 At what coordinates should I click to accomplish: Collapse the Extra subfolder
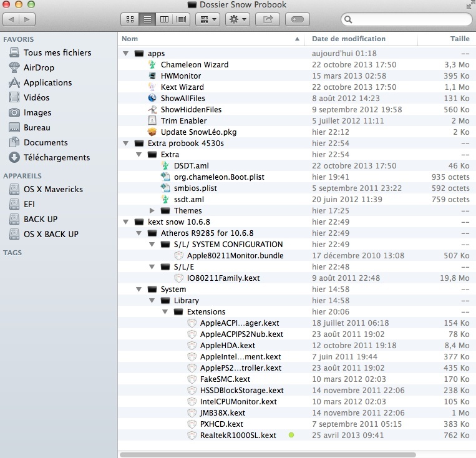point(138,155)
